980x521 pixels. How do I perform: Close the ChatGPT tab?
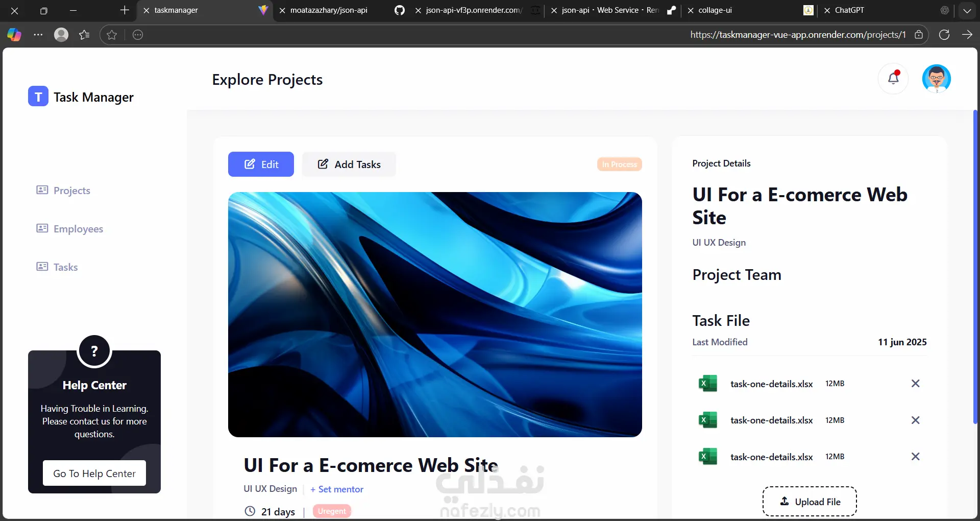827,10
